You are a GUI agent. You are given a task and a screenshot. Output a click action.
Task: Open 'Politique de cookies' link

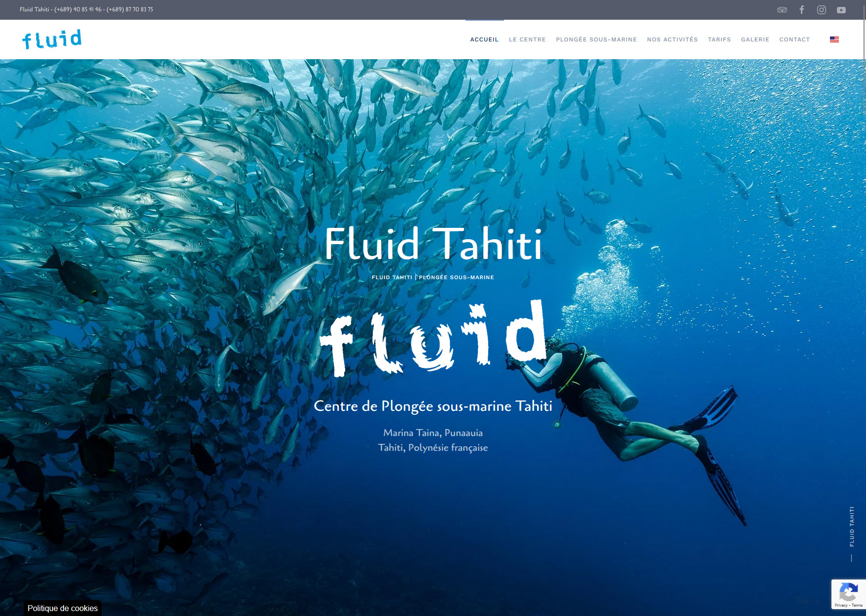point(62,609)
